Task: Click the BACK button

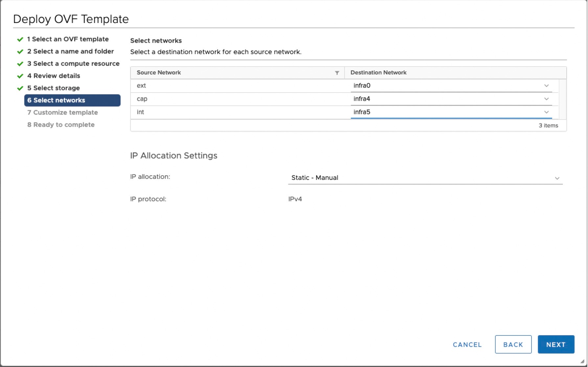Action: (x=513, y=344)
